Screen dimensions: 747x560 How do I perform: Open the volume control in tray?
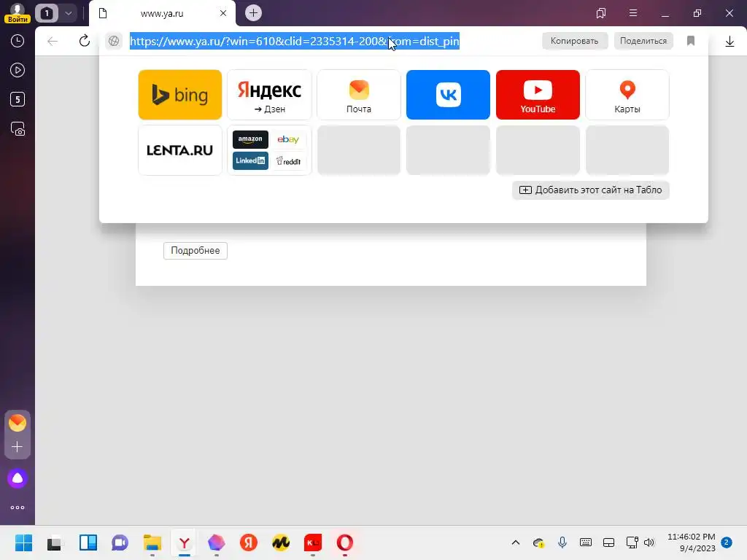tap(649, 542)
